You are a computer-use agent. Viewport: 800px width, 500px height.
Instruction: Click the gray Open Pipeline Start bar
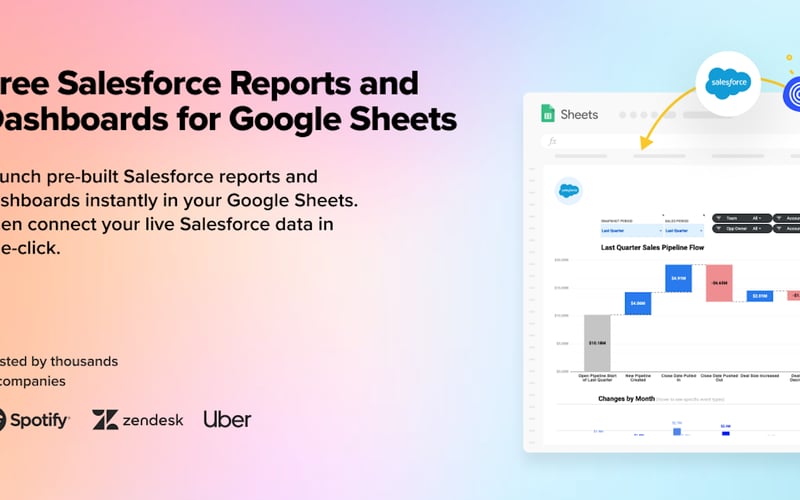597,343
